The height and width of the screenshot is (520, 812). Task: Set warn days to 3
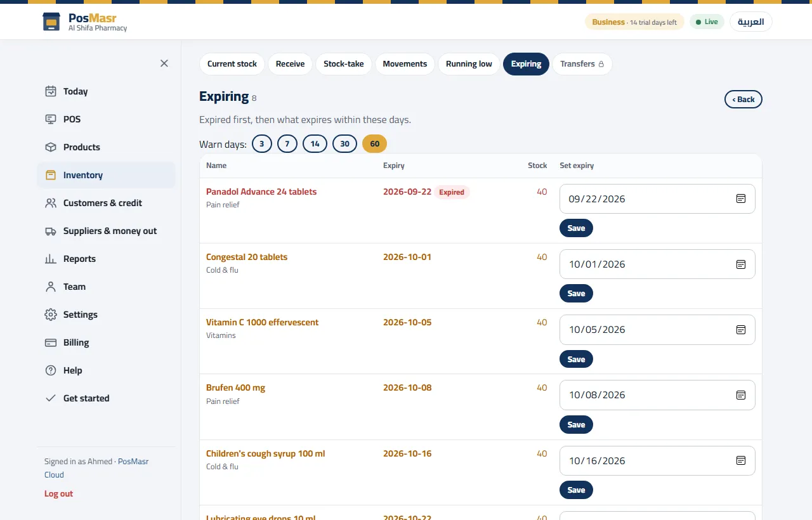[x=262, y=144]
